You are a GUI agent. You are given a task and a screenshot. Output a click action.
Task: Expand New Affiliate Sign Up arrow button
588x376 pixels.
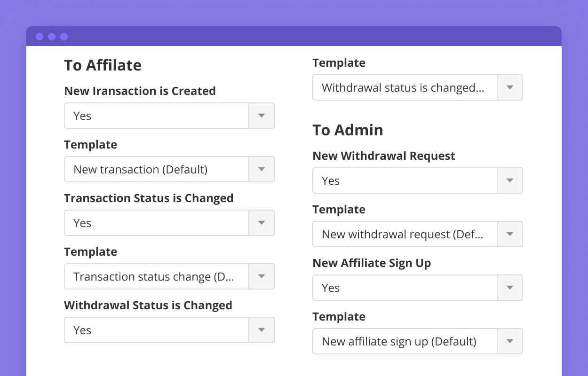[x=510, y=288]
